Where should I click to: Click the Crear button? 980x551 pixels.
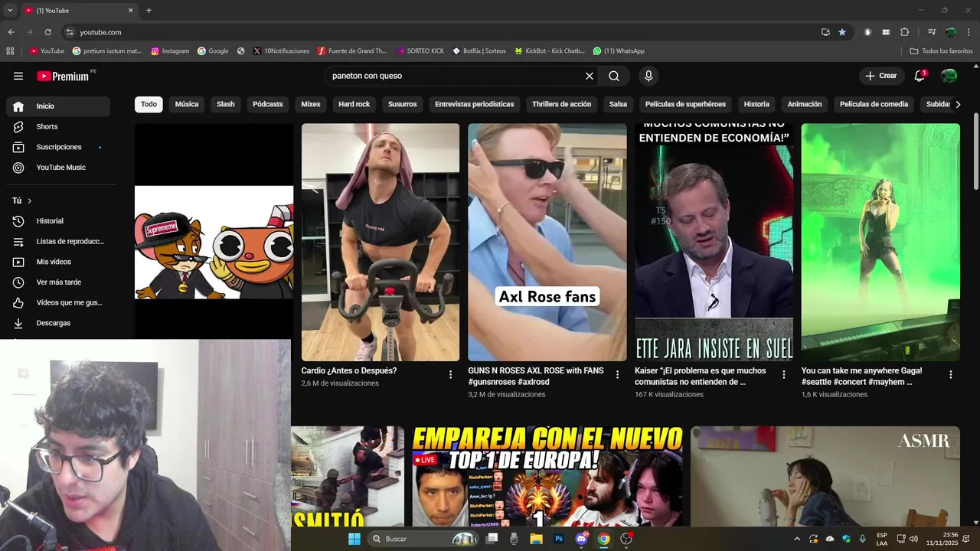(x=881, y=76)
